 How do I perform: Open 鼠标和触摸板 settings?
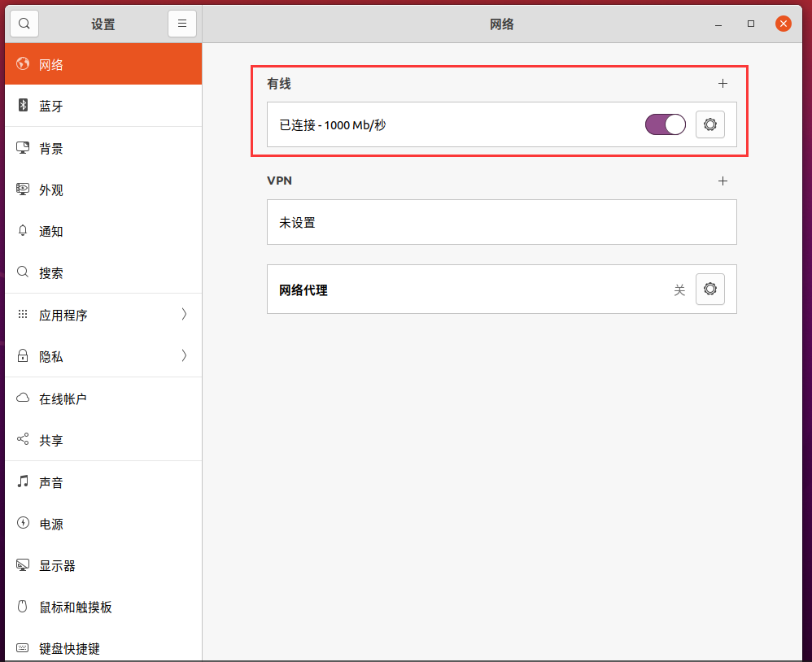point(73,607)
